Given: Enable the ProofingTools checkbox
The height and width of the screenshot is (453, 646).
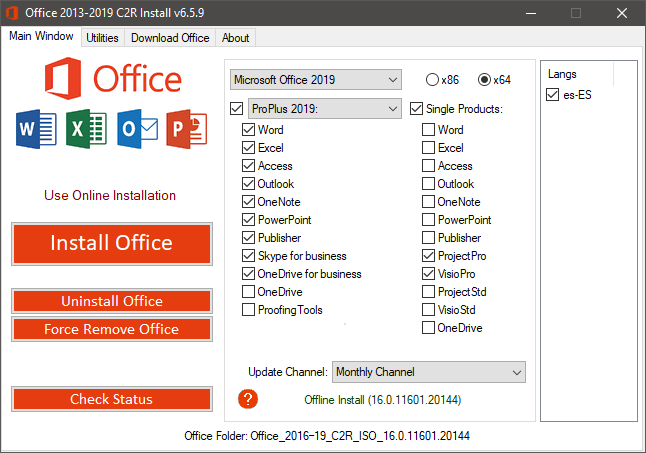Looking at the screenshot, I should tap(248, 310).
